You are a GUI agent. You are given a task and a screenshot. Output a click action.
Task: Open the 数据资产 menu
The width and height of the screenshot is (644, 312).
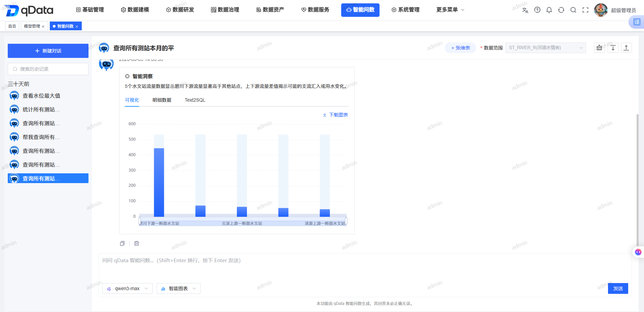pos(270,10)
